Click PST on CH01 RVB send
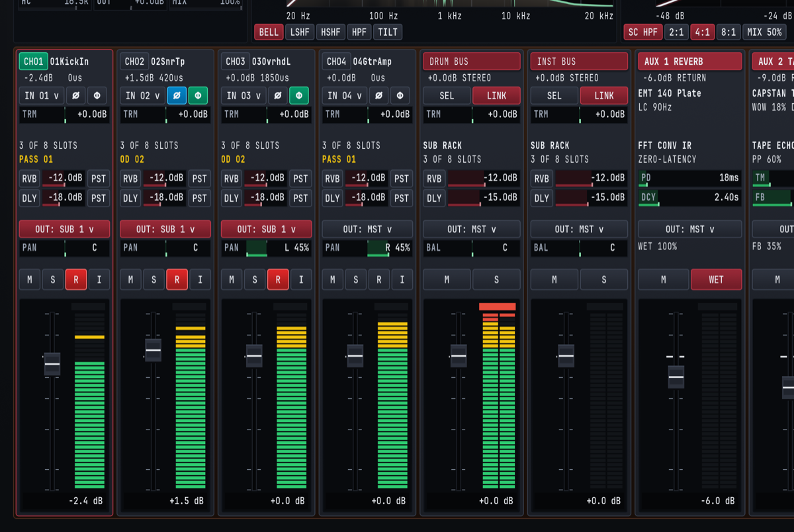The height and width of the screenshot is (532, 794). click(x=99, y=179)
